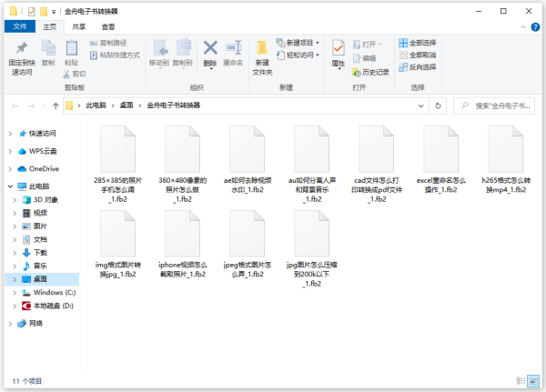Viewport: 546px width, 392px height.
Task: Select file iphone视频怎么截取照片_1.fb2
Action: pos(183,245)
